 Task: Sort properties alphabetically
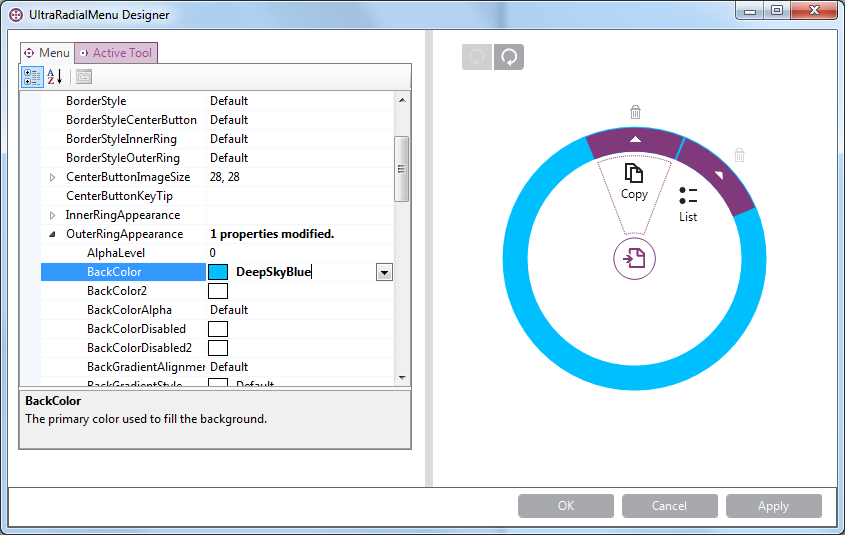click(x=55, y=77)
